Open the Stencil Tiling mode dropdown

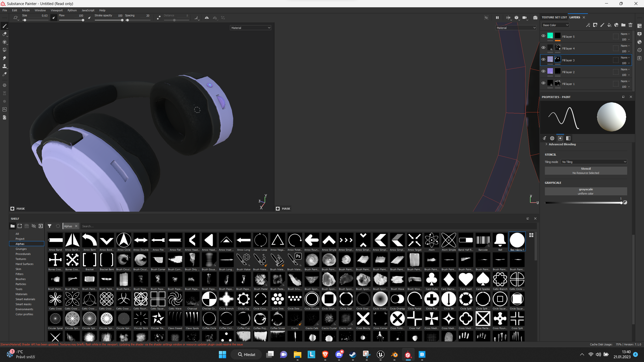[x=594, y=162]
